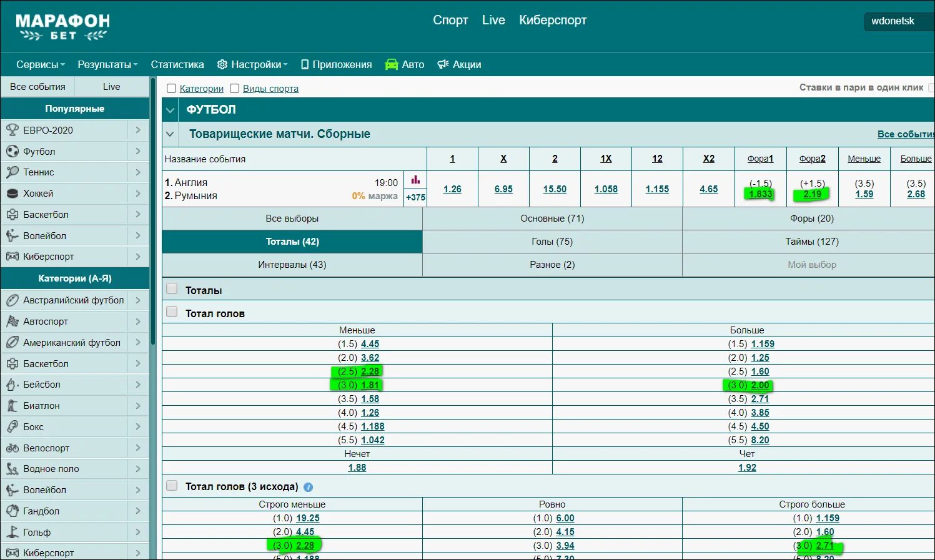Select Больше (3.0) odds 2.00
This screenshot has width=935, height=560.
tap(760, 385)
